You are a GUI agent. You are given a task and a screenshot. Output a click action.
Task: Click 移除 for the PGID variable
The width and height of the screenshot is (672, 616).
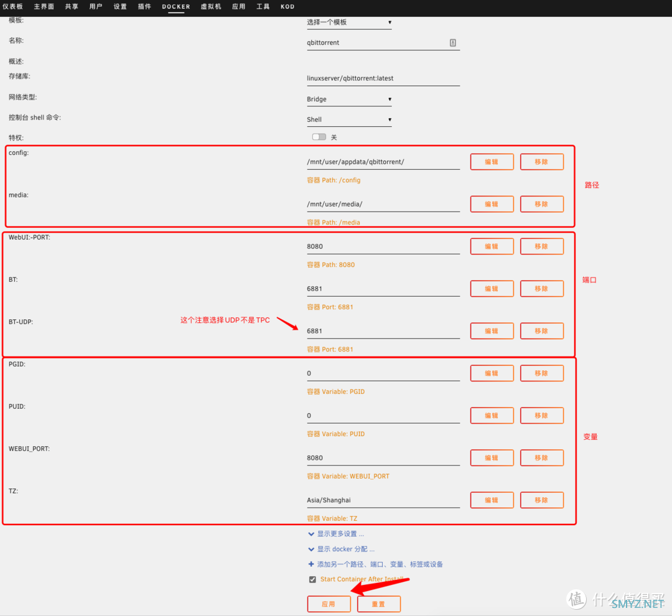click(x=542, y=373)
